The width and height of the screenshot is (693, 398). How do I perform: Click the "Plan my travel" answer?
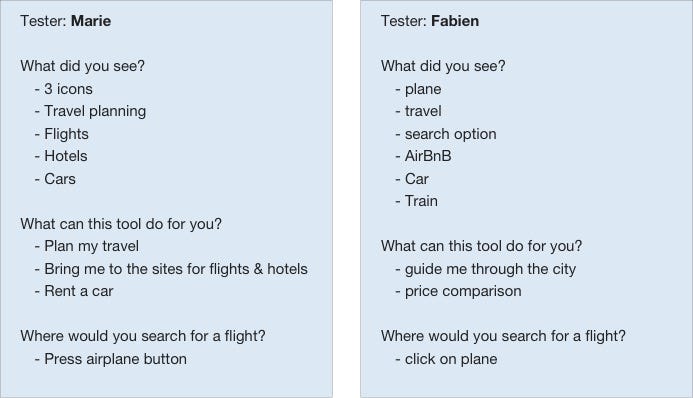pyautogui.click(x=91, y=246)
